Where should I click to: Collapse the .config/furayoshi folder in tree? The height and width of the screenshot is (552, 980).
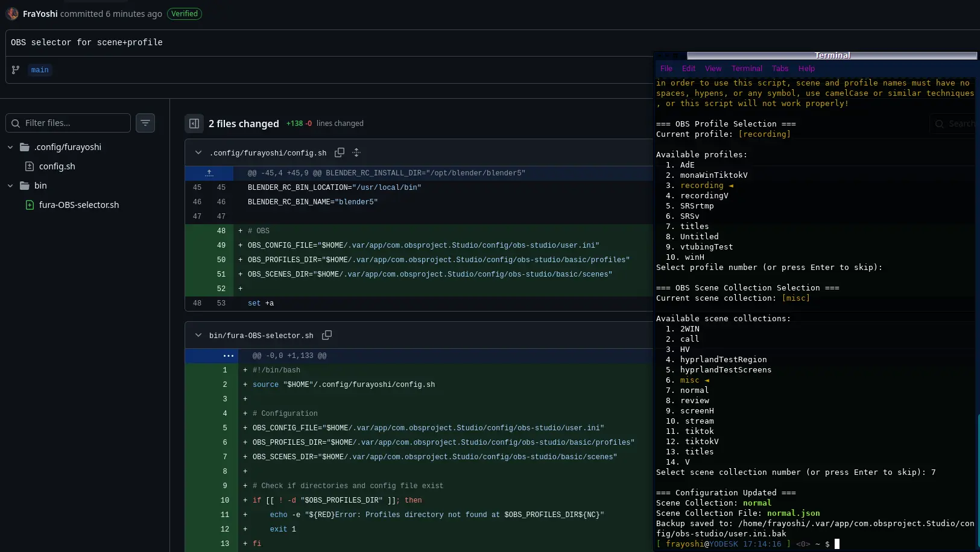click(10, 147)
